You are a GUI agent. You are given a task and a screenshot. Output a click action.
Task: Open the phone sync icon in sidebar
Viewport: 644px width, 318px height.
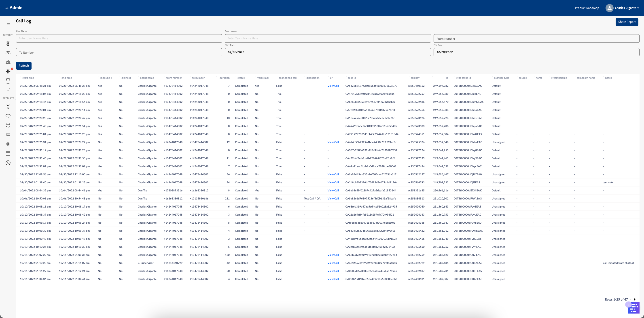tap(8, 163)
